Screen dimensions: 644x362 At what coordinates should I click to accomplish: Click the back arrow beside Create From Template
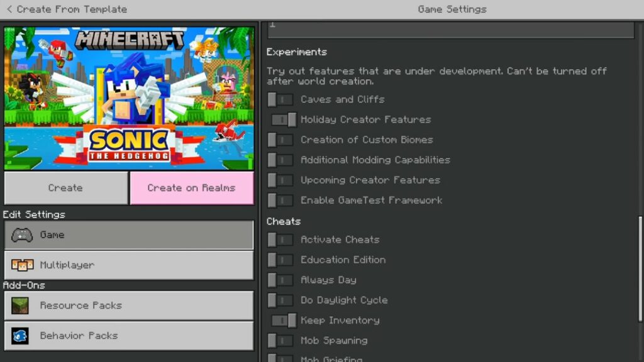coord(9,9)
